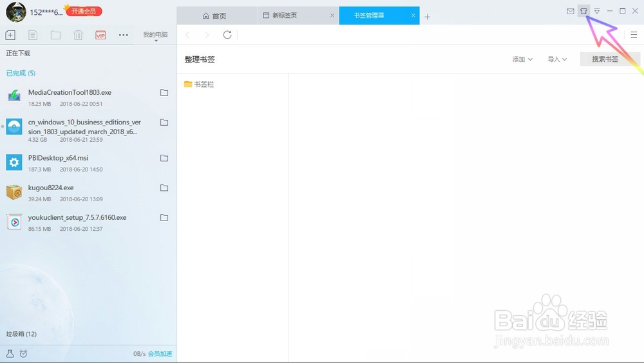
Task: Click the red VIP icon
Action: (x=100, y=35)
